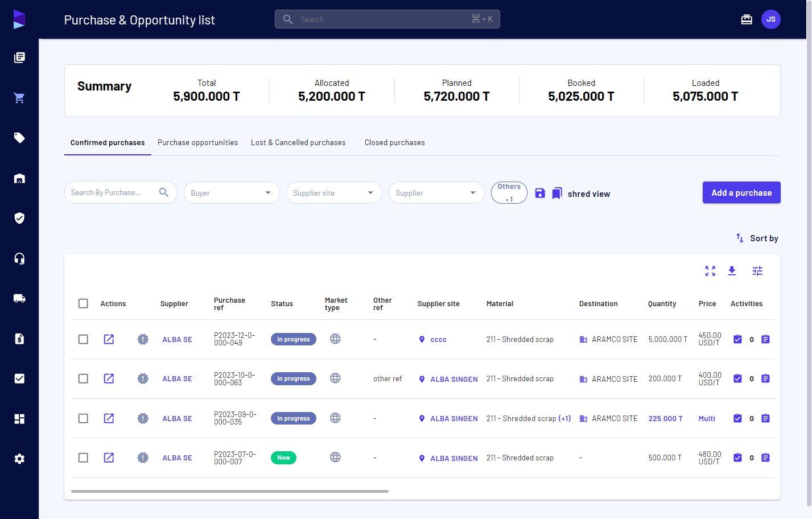Switch to Closed purchases tab
Image resolution: width=812 pixels, height=519 pixels.
(x=394, y=143)
